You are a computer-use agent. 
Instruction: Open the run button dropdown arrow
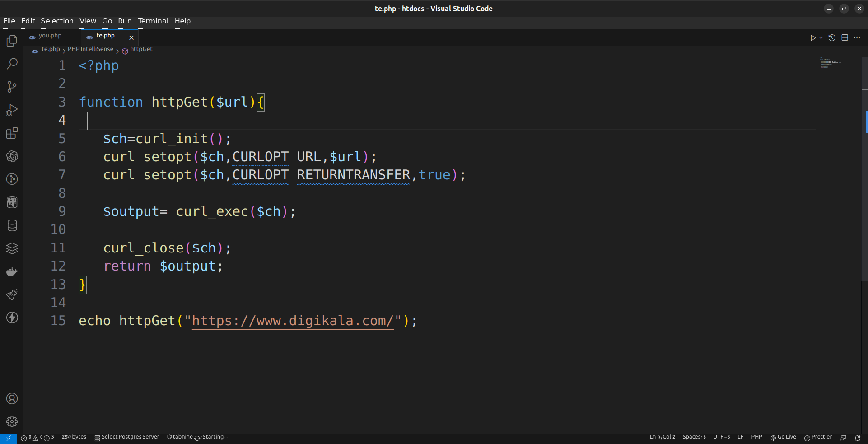(x=821, y=38)
